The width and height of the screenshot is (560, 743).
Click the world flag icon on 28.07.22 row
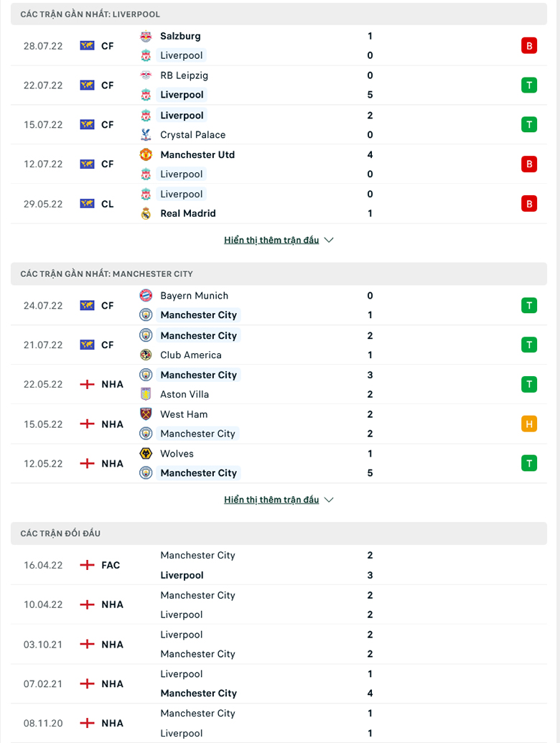[x=87, y=45]
